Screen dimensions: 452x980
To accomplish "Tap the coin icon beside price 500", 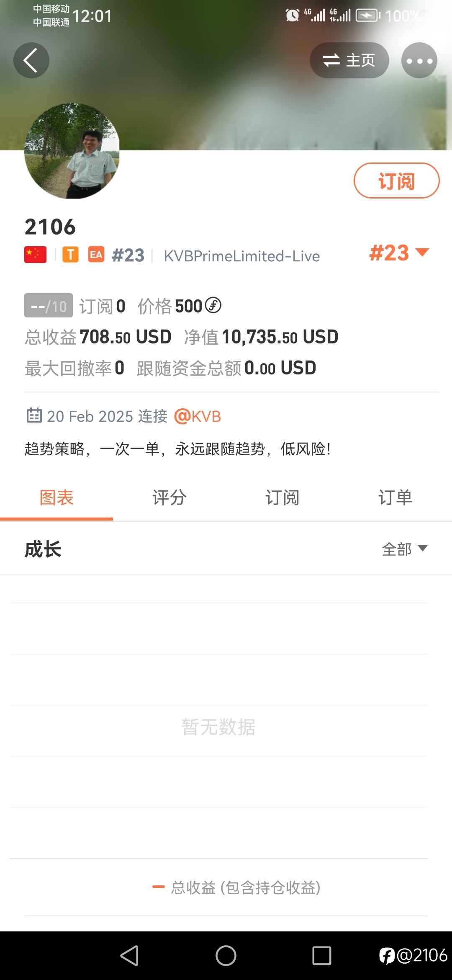I will pos(213,305).
